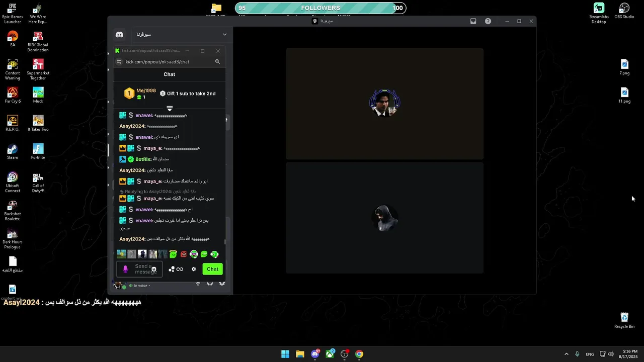Open Google Chrome from taskbar
The width and height of the screenshot is (644, 362).
(x=359, y=354)
